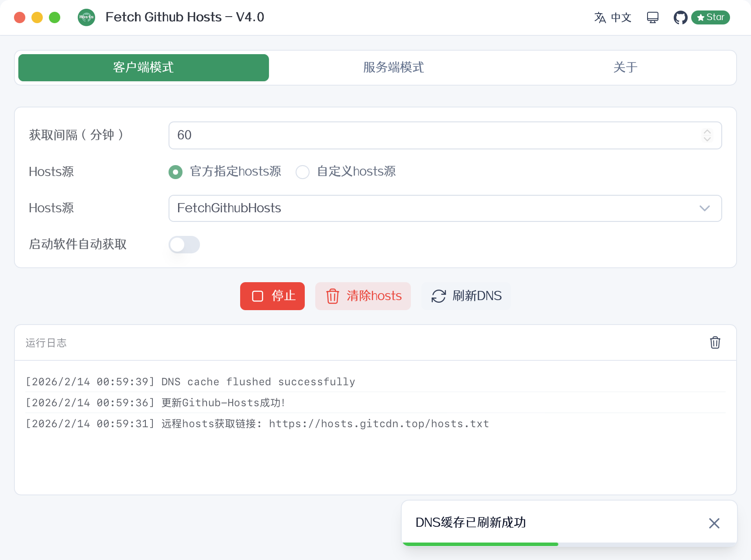Toggle the theme mode monitor icon
751x560 pixels.
point(653,17)
